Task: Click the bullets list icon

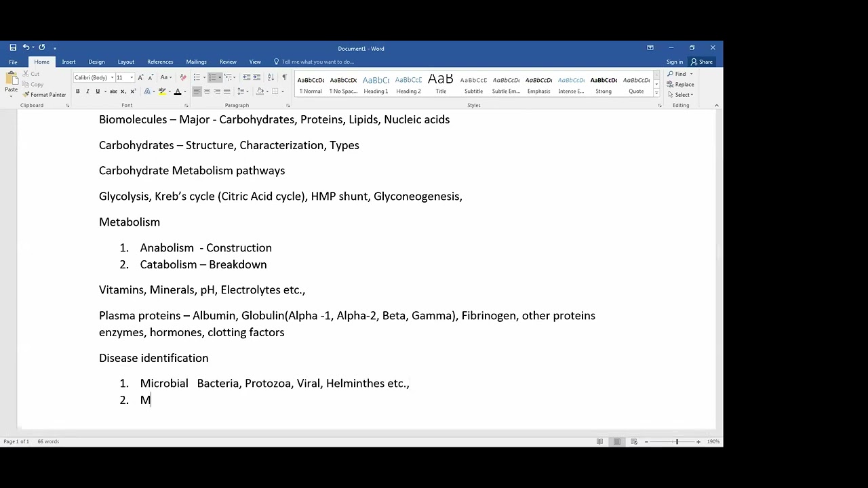Action: point(197,77)
